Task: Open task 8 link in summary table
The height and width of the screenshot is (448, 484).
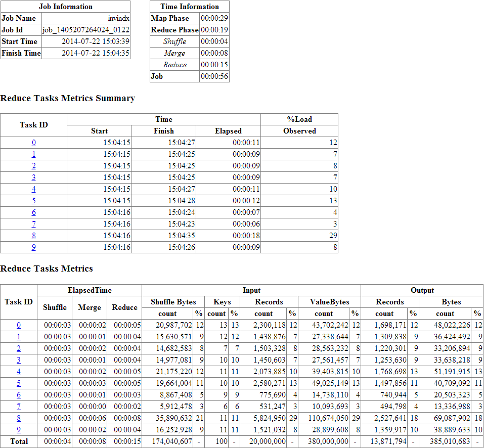Action: point(34,236)
